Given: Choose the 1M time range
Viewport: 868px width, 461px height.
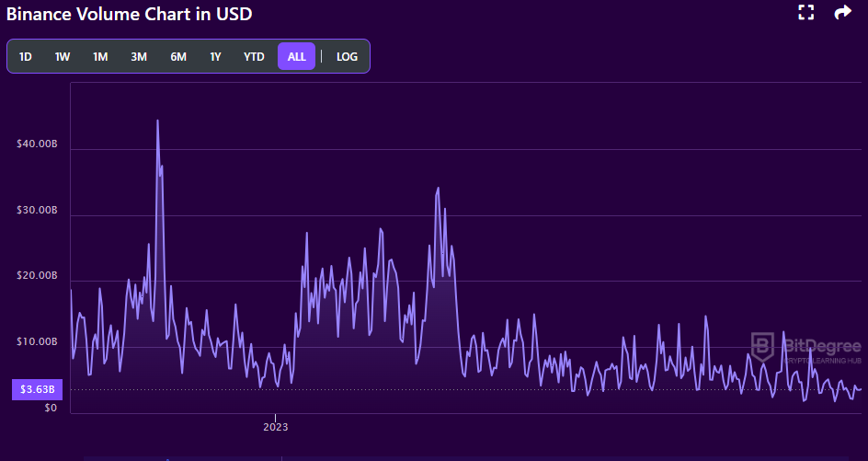Looking at the screenshot, I should [x=100, y=56].
